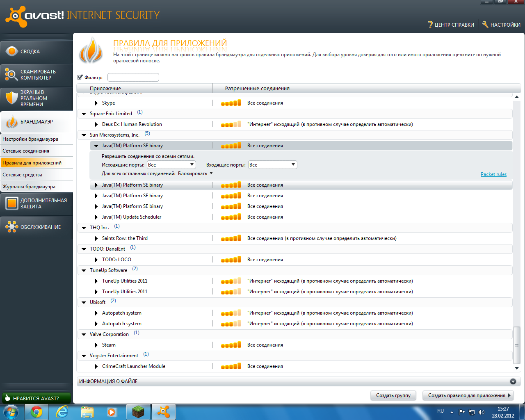The width and height of the screenshot is (525, 420).
Task: Switch to Minecraft in taskbar
Action: click(138, 412)
